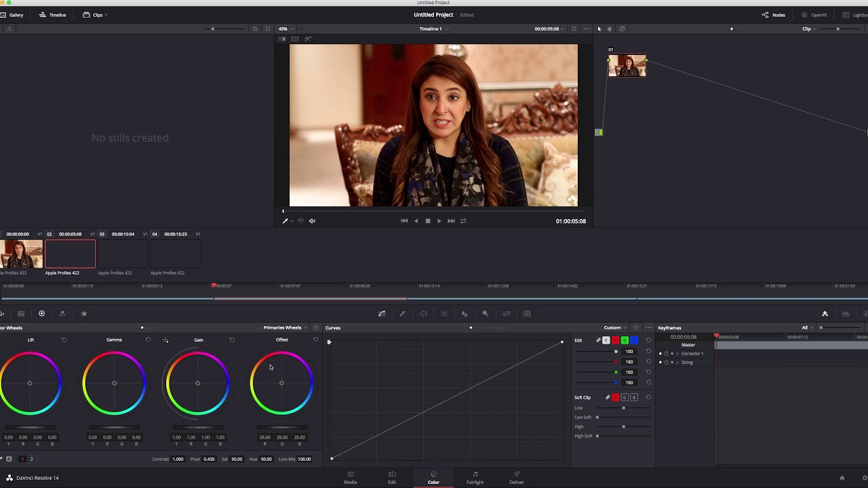
Task: Toggle Soft Clip G channel
Action: (625, 397)
